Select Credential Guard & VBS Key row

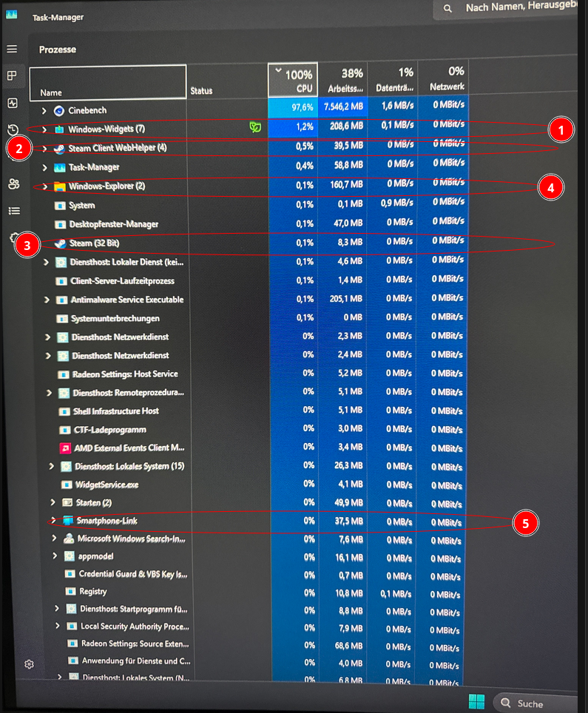[253, 574]
